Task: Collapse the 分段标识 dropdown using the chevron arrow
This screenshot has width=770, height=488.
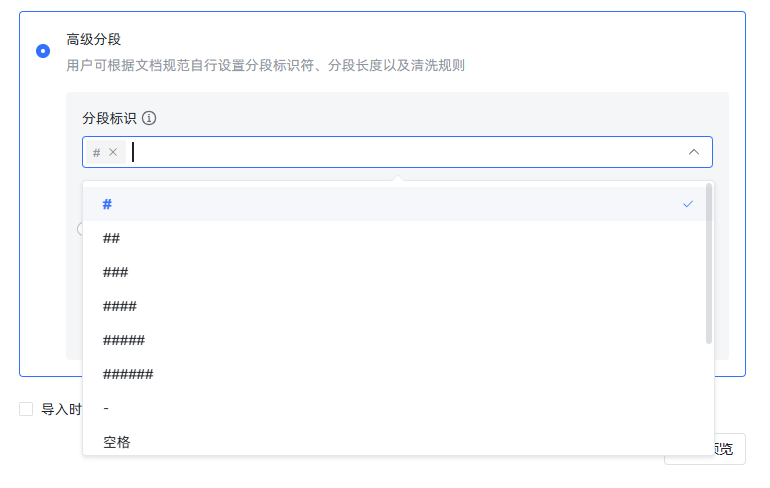Action: coord(693,152)
